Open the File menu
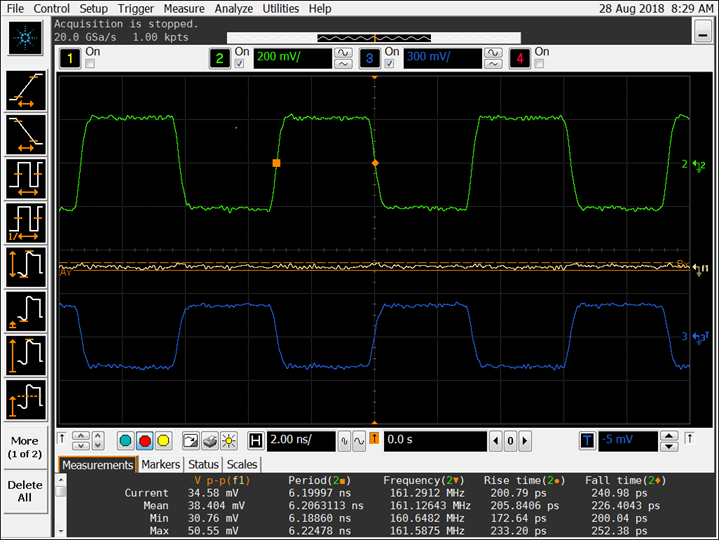Image resolution: width=719 pixels, height=540 pixels. (15, 8)
